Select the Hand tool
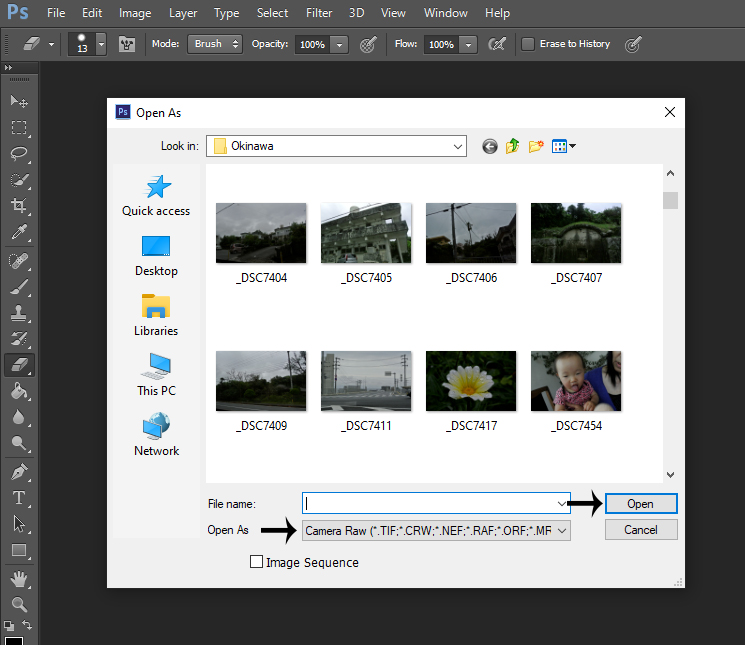 [x=18, y=578]
